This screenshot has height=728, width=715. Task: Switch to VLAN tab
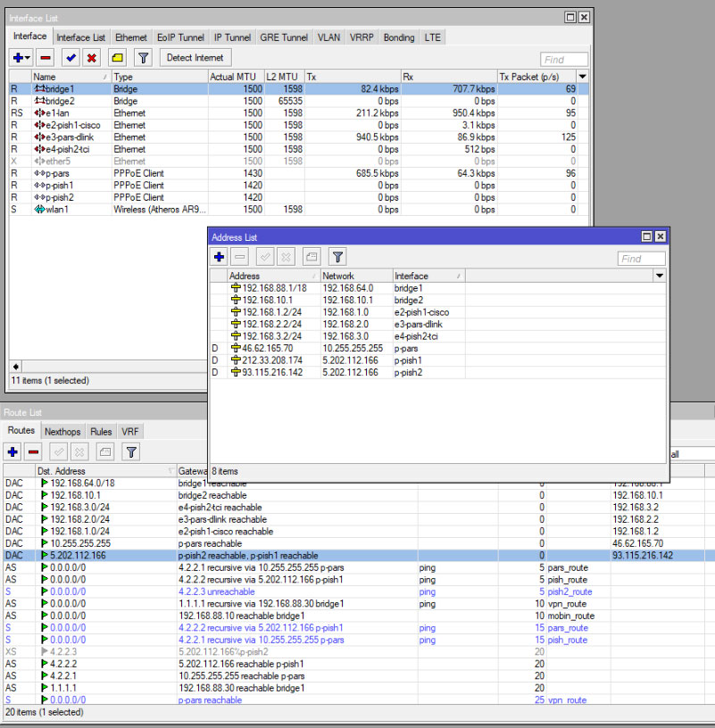pyautogui.click(x=328, y=37)
